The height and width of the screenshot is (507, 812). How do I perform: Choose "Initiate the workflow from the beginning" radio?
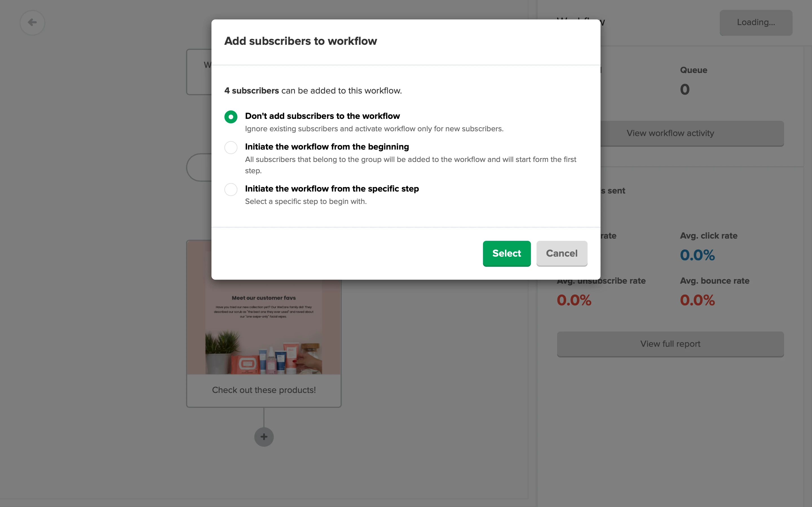[231, 148]
